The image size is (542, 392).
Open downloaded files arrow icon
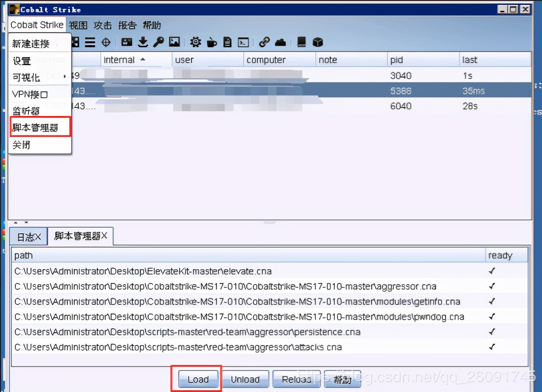[x=143, y=42]
